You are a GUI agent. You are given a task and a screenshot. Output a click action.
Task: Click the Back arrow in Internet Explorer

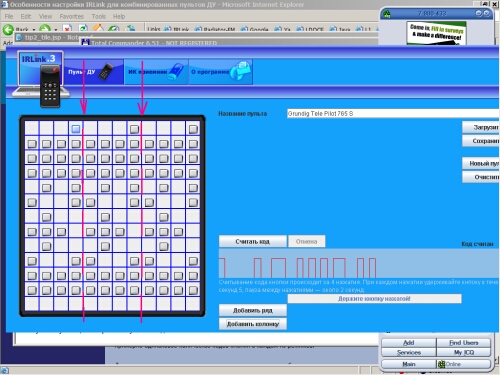[9, 30]
